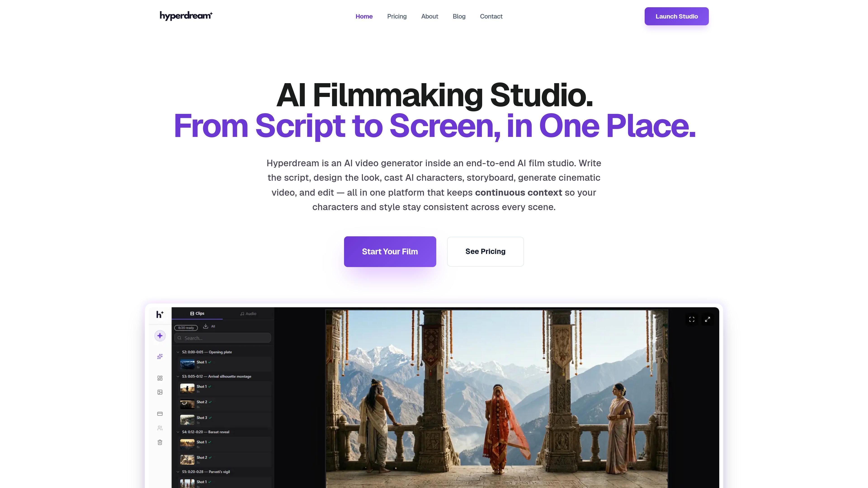Select Shot 1 under Baraat reveal

(224, 444)
